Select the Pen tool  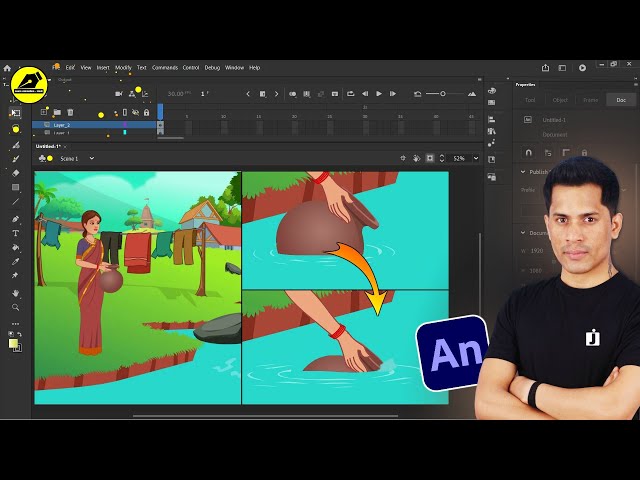pyautogui.click(x=16, y=219)
